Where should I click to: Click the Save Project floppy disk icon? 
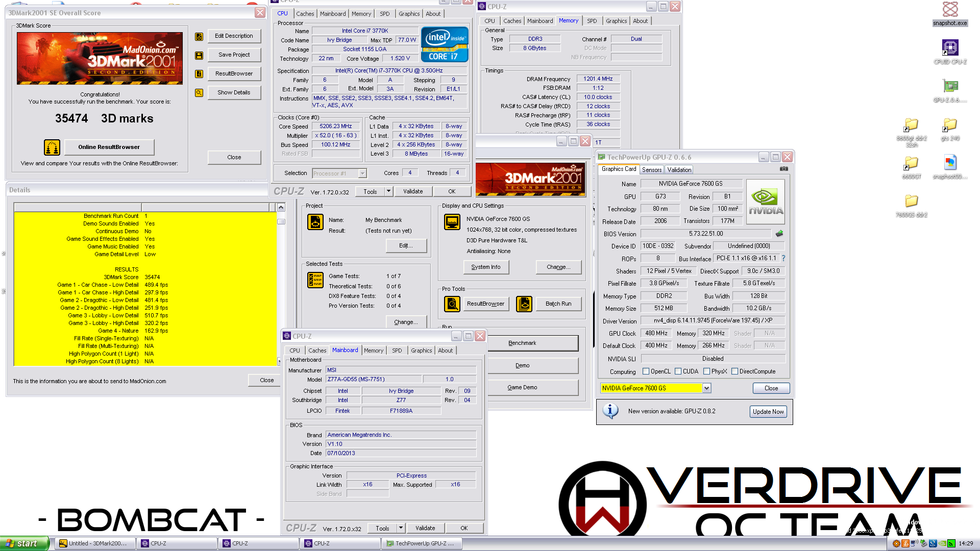(x=199, y=55)
